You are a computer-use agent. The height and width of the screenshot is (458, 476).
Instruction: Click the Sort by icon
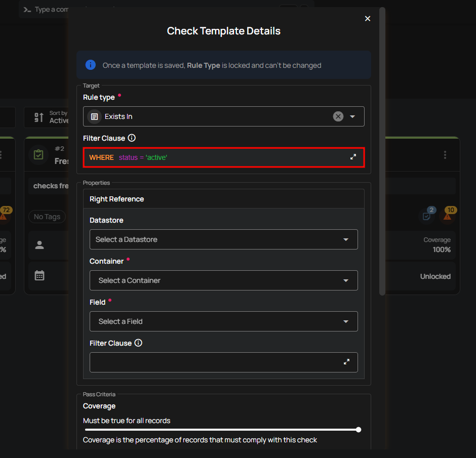coord(39,117)
